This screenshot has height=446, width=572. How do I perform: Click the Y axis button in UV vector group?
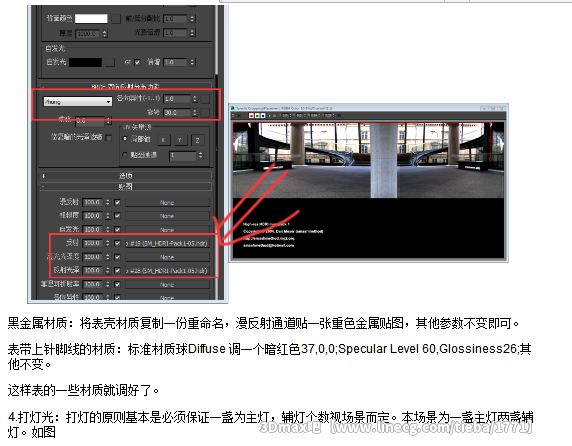click(x=180, y=140)
